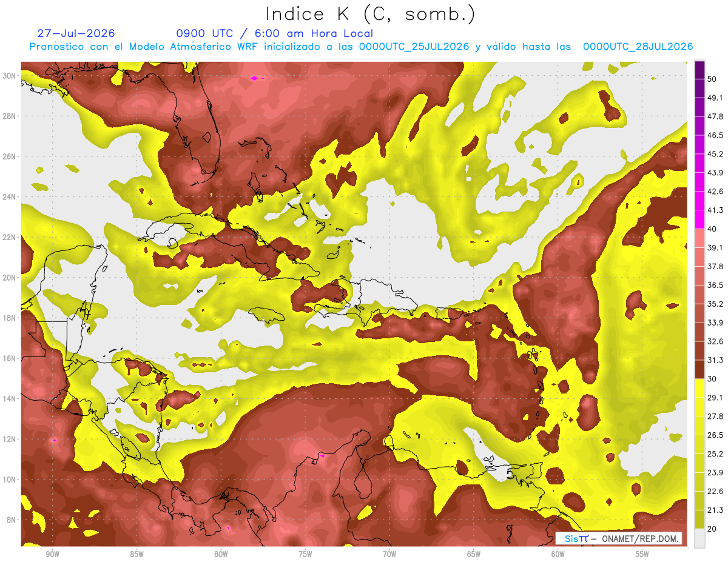The height and width of the screenshot is (562, 728).
Task: Click the colorbar value '49.1'
Action: (x=715, y=98)
